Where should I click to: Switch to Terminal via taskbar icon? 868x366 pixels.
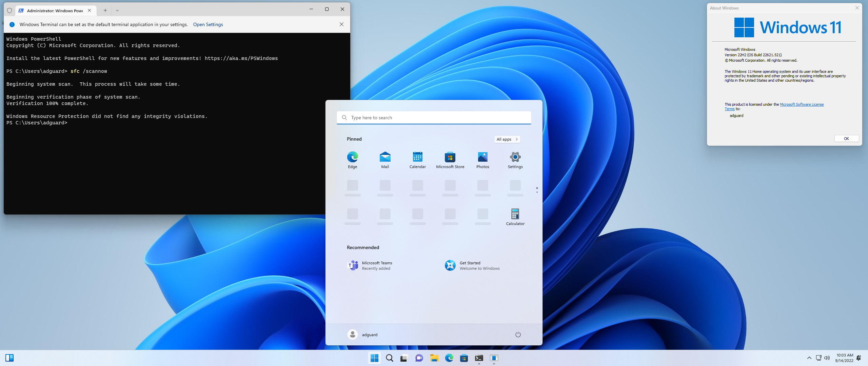point(479,358)
